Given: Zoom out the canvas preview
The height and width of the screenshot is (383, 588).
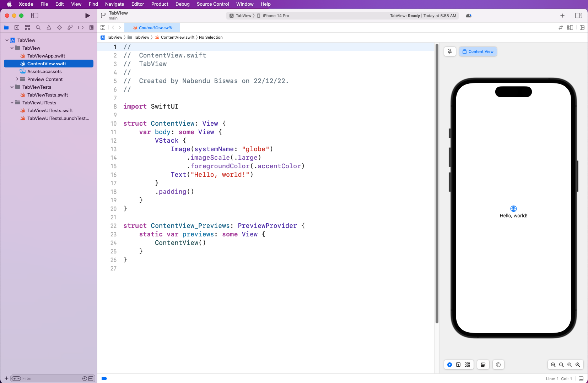Looking at the screenshot, I should tap(553, 365).
